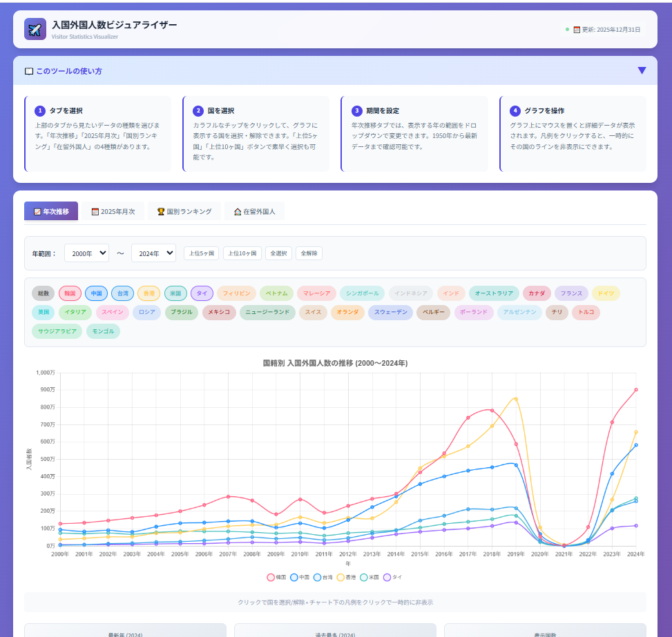
Task: Hide the 韓国 line via its legend marker
Action: point(270,577)
